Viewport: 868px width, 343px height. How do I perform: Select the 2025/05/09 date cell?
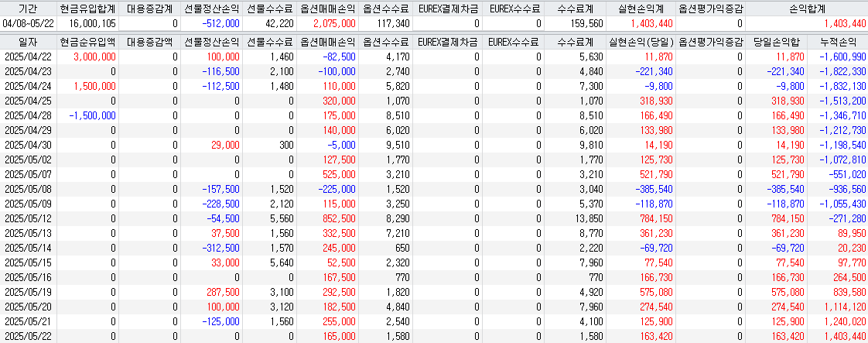(x=28, y=204)
